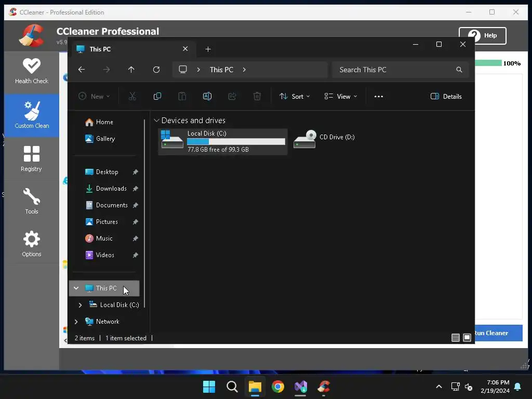Click the 100% progress bar in CCleaner
Image resolution: width=532 pixels, height=399 pixels.
(488, 63)
